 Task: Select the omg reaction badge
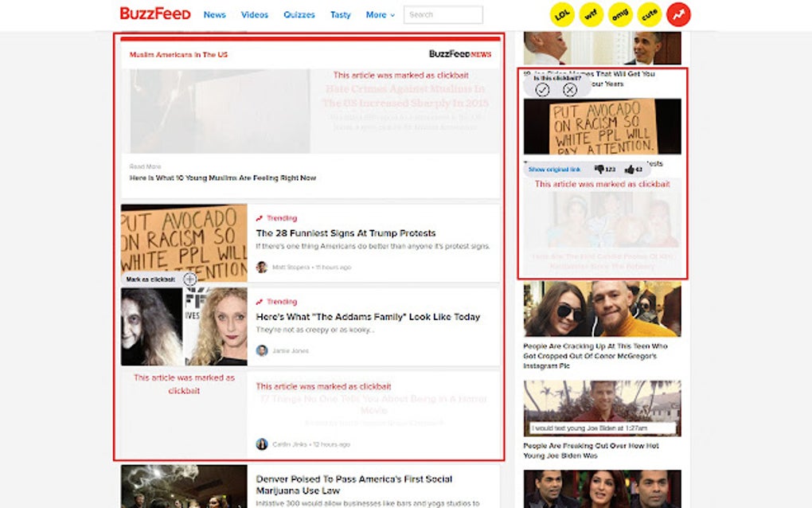click(x=620, y=14)
